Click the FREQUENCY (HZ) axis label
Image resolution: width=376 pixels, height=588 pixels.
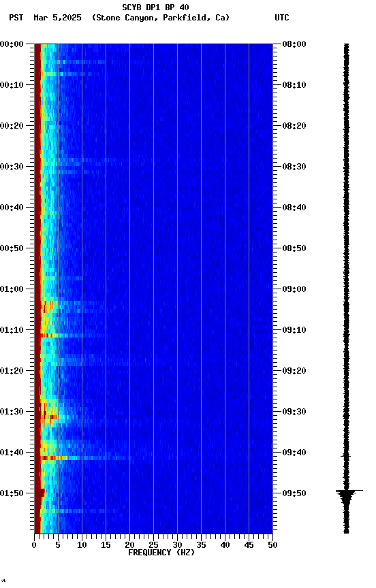(161, 553)
